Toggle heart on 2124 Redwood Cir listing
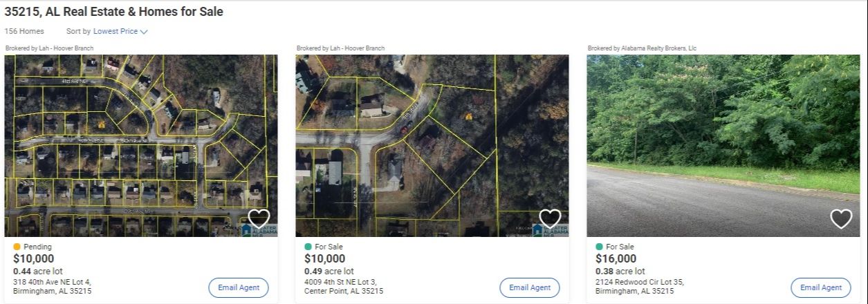Screen dimensions: 868x304 tap(841, 219)
